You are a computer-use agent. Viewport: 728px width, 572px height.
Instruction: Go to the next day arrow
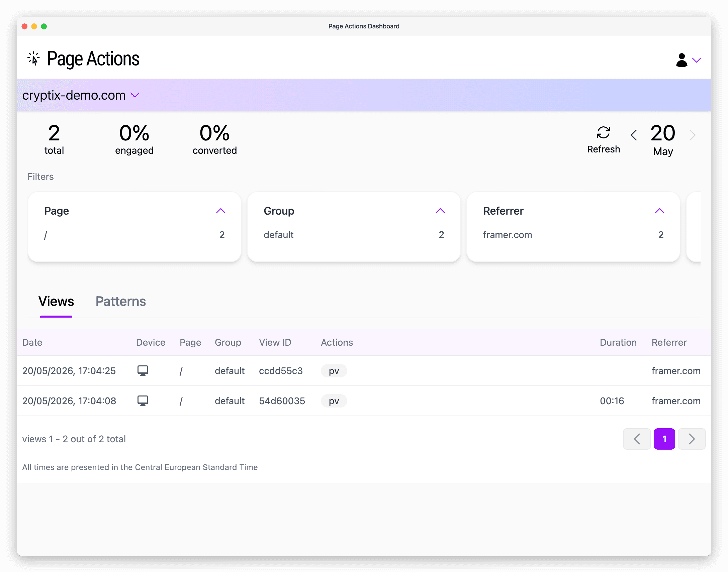pos(693,135)
